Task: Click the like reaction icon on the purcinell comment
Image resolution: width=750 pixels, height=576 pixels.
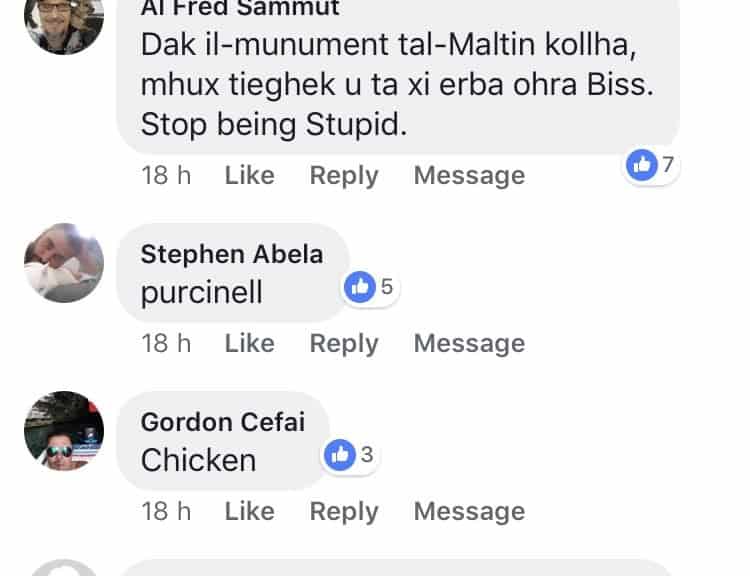Action: pos(358,288)
